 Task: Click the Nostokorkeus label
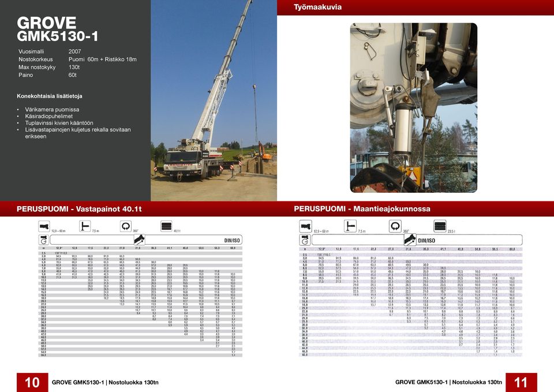pyautogui.click(x=36, y=59)
